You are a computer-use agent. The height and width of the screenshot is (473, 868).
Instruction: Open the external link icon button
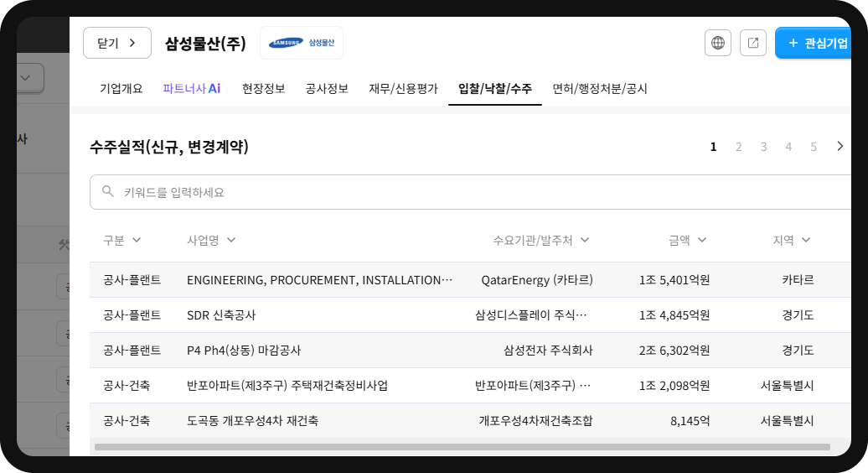pos(753,43)
